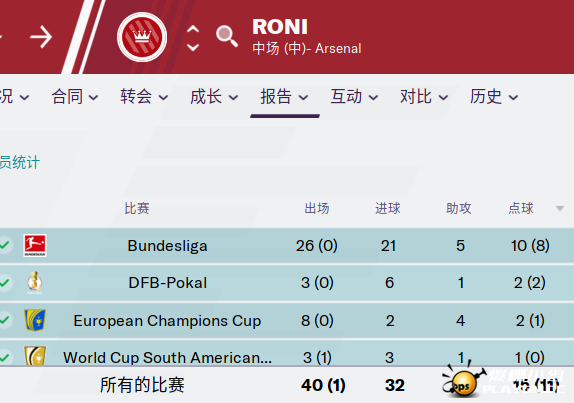Click the European Champions Cup shield logo
The width and height of the screenshot is (574, 403).
35,320
